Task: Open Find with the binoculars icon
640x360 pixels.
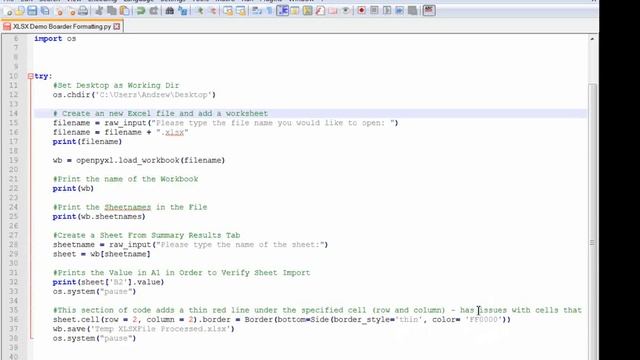Action: pos(170,11)
